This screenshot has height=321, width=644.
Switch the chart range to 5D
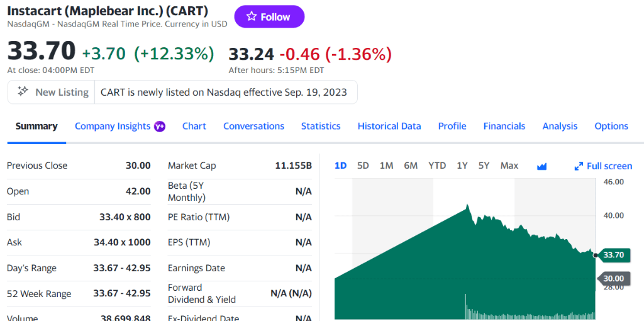tap(363, 166)
